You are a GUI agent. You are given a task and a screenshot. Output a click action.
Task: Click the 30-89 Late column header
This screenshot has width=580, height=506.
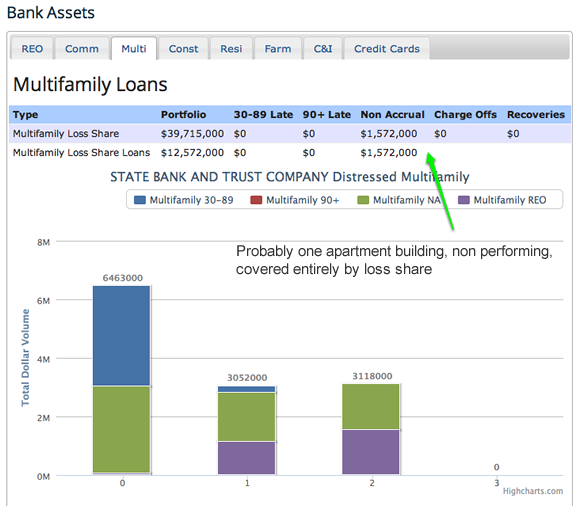coord(263,115)
